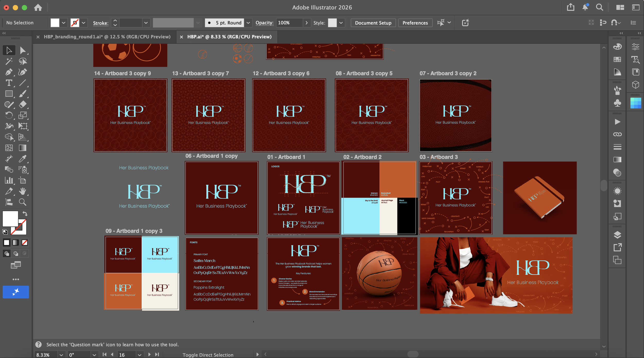644x358 pixels.
Task: Open the Links panel
Action: coord(617,134)
